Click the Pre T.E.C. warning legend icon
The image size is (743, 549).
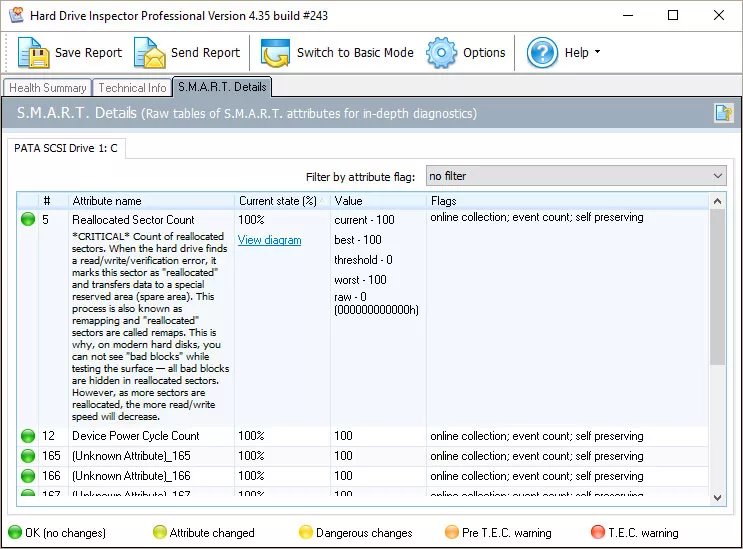(452, 532)
